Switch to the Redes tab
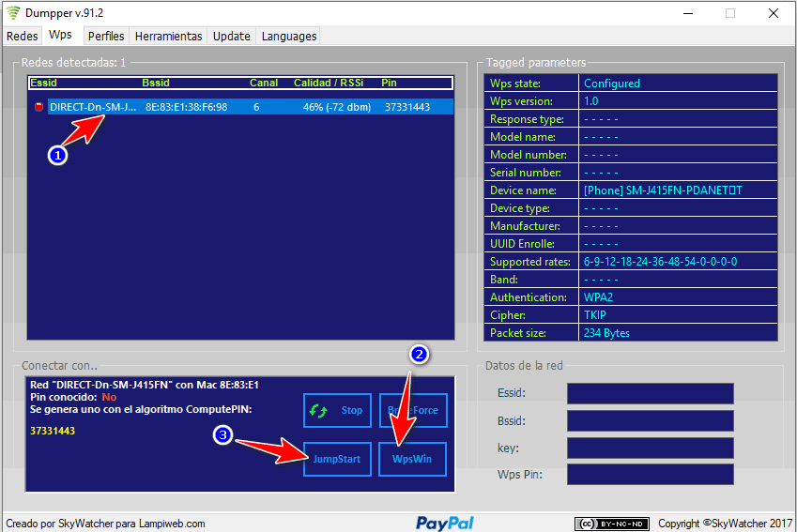 (x=22, y=36)
